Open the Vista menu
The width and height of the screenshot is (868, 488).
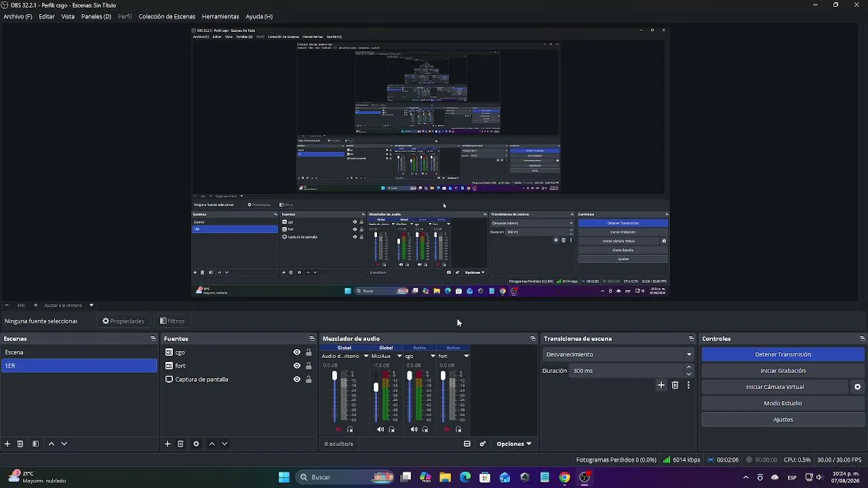pyautogui.click(x=68, y=16)
